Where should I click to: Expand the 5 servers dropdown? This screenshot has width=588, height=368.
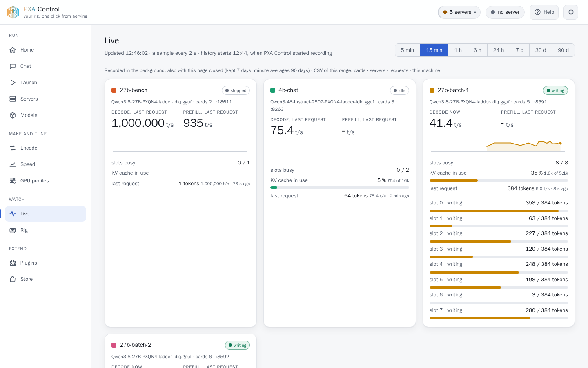click(x=459, y=12)
